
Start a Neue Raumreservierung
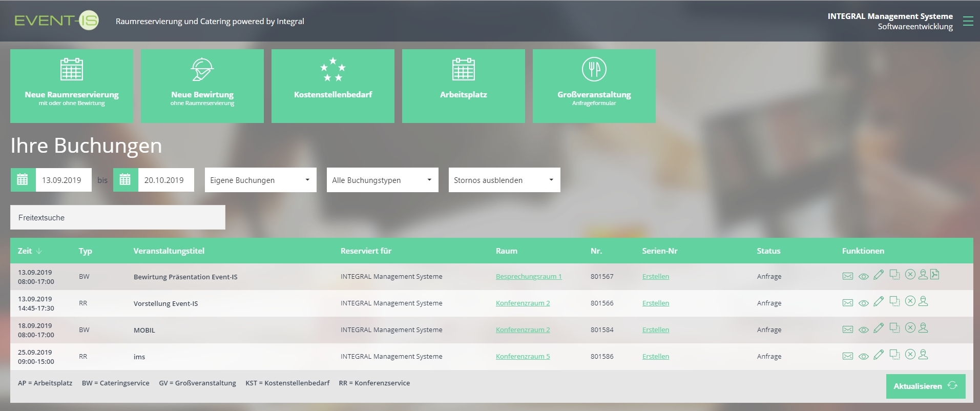(x=72, y=86)
